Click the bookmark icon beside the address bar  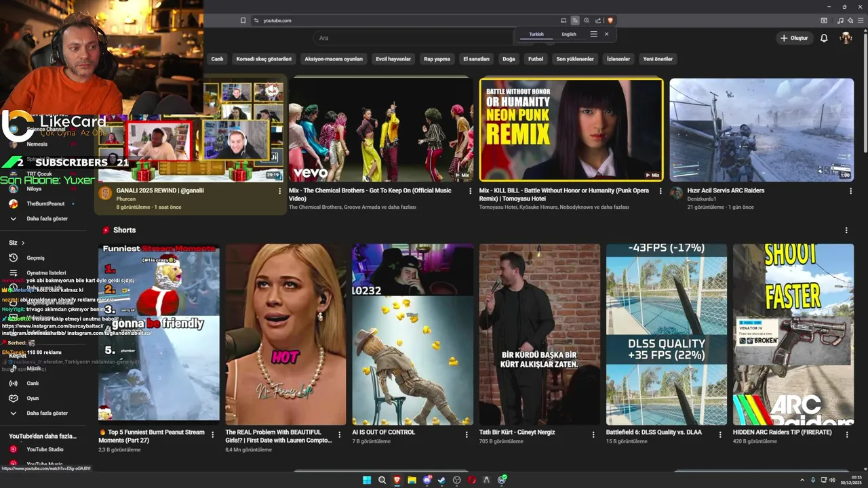(243, 20)
